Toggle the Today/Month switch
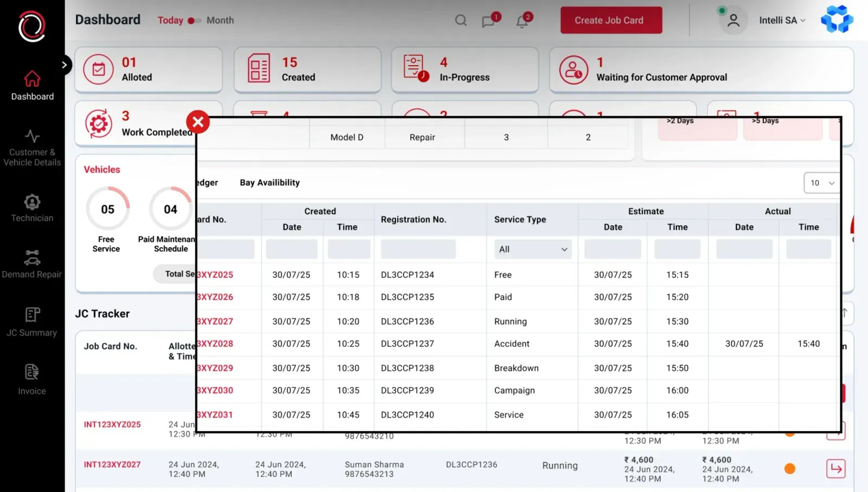Image resolution: width=868 pixels, height=492 pixels. 194,21
